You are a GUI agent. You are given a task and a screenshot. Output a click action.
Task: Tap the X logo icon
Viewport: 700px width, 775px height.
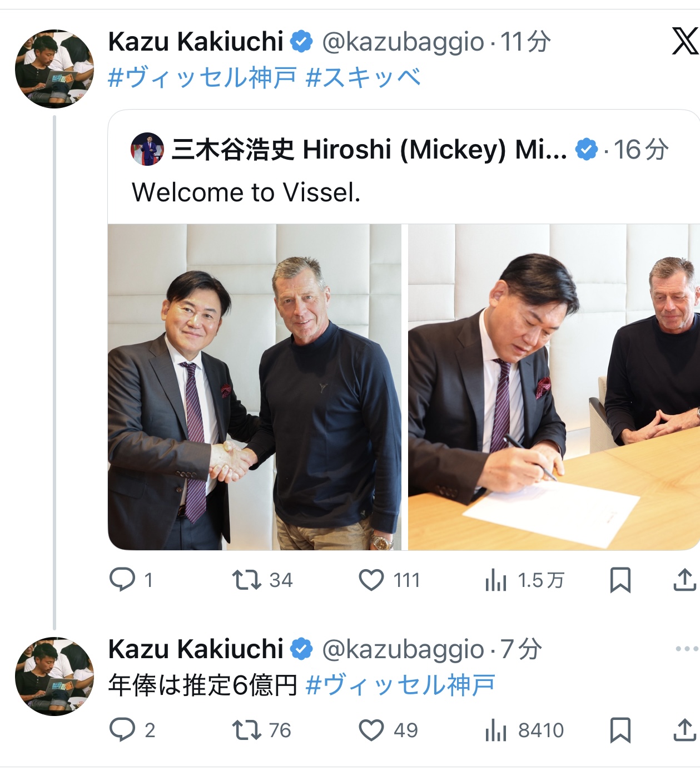coord(685,41)
